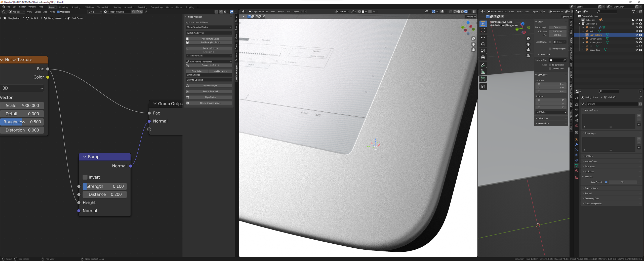
Task: Open the Texture properties checker tab
Action: [x=577, y=177]
